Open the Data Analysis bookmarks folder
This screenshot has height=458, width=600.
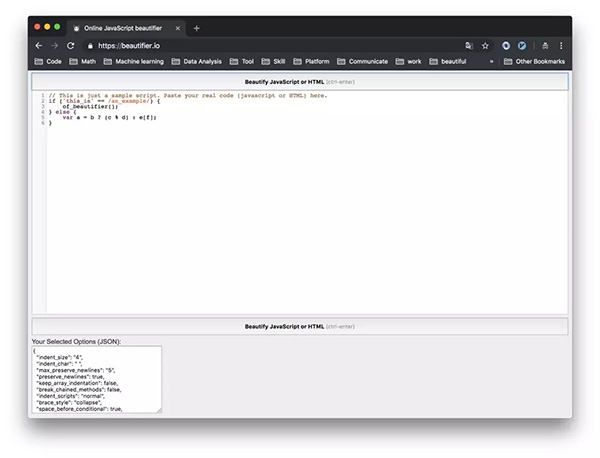click(x=197, y=62)
